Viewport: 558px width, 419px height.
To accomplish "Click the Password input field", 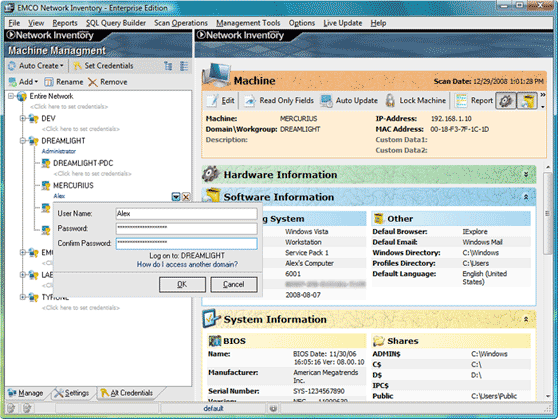I will (x=186, y=228).
